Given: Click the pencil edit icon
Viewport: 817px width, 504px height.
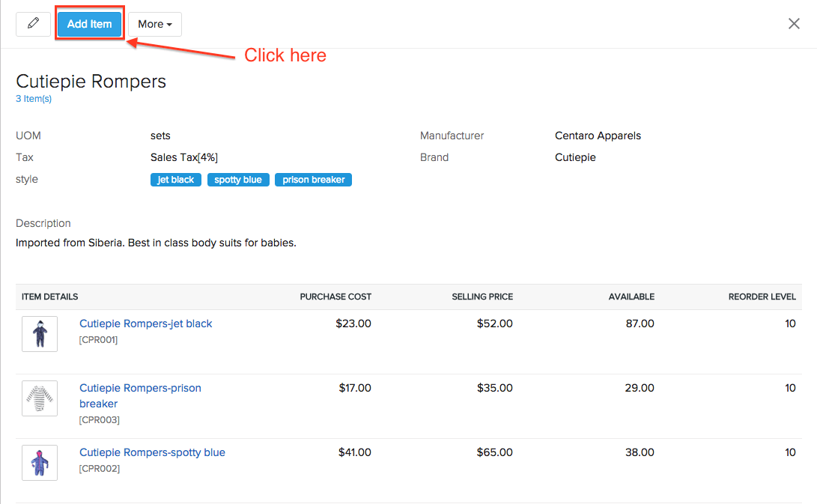Looking at the screenshot, I should [x=33, y=23].
